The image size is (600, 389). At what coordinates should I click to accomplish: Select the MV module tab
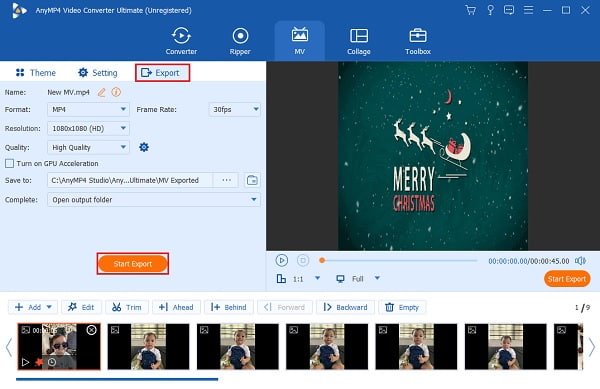(x=300, y=41)
